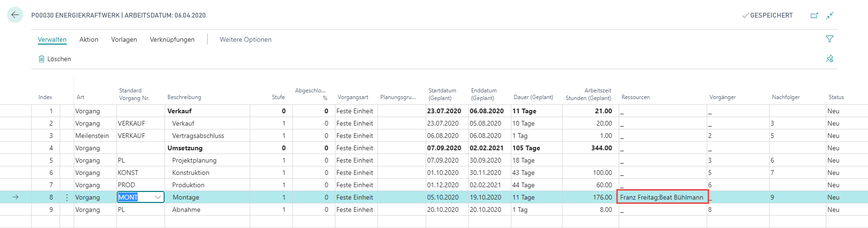Click the trash icon next to Löschen
Screen dimensions: 868x228
42,59
